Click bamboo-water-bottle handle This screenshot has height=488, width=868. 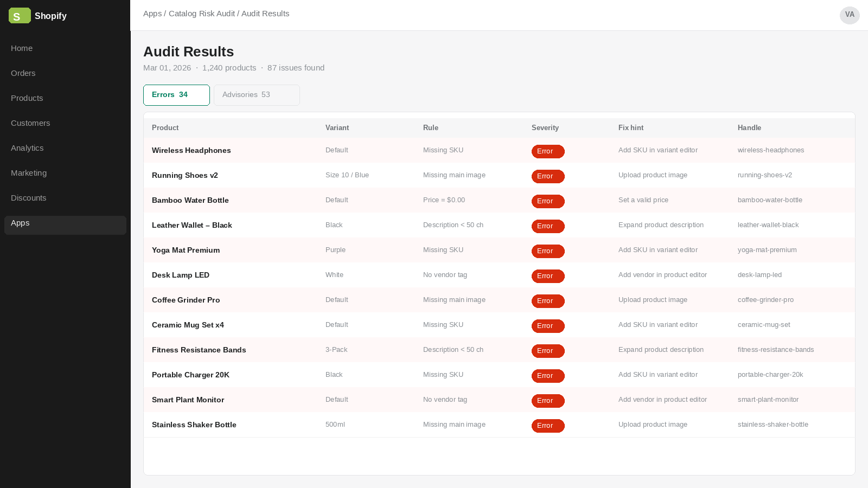click(x=770, y=200)
